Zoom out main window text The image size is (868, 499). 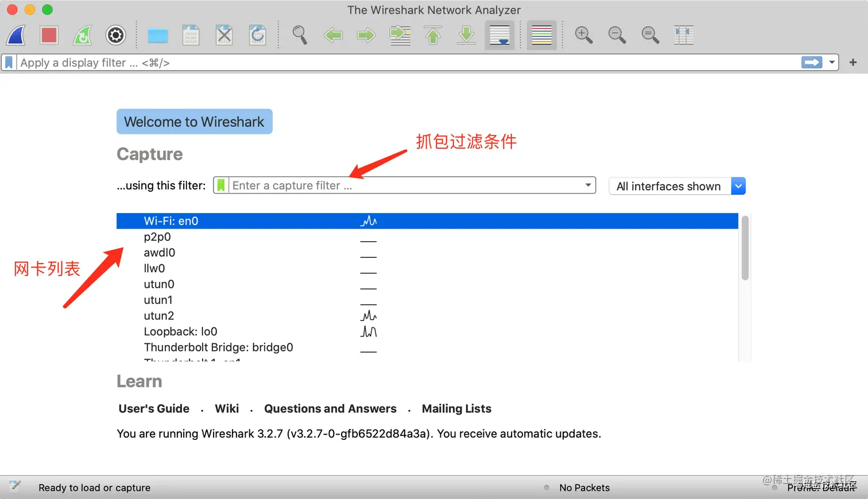pyautogui.click(x=617, y=36)
